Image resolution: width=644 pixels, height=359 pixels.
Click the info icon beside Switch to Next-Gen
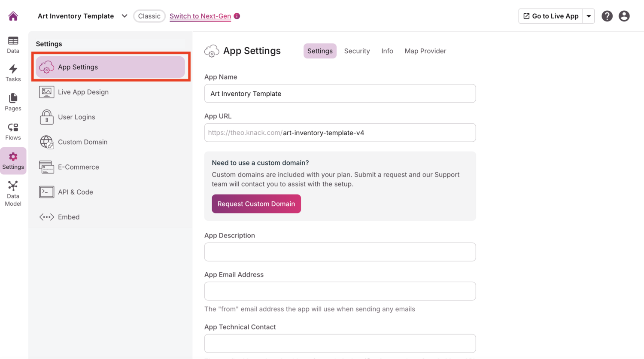coord(237,16)
